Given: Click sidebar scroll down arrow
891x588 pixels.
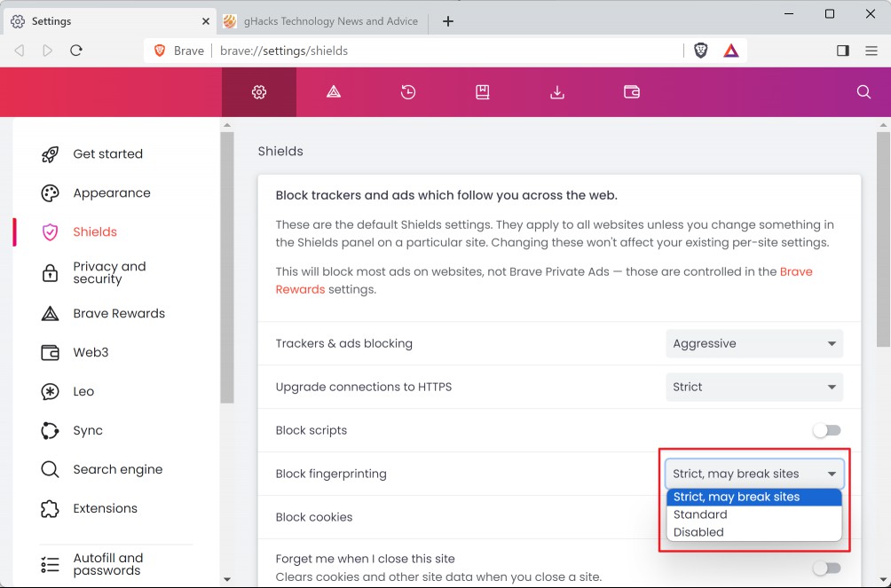Looking at the screenshot, I should click(227, 579).
